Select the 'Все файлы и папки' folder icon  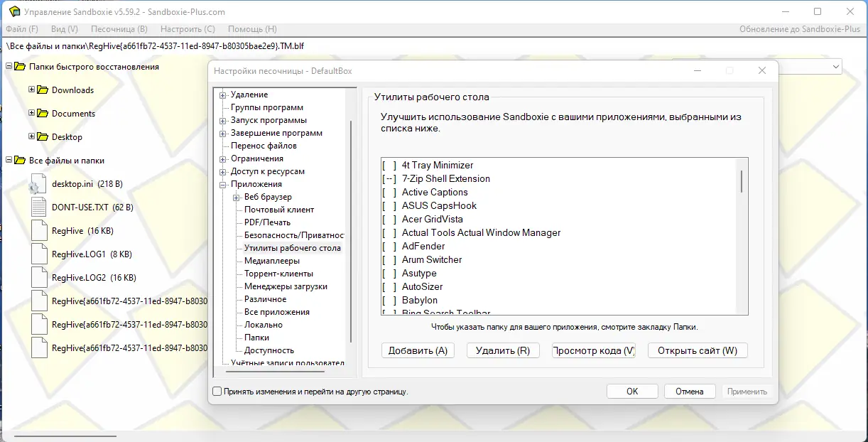coord(20,161)
